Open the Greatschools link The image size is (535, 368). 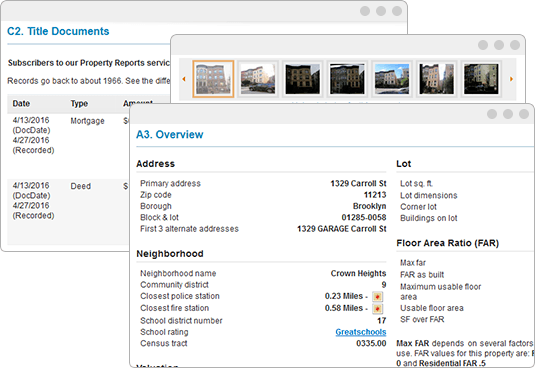click(x=361, y=332)
